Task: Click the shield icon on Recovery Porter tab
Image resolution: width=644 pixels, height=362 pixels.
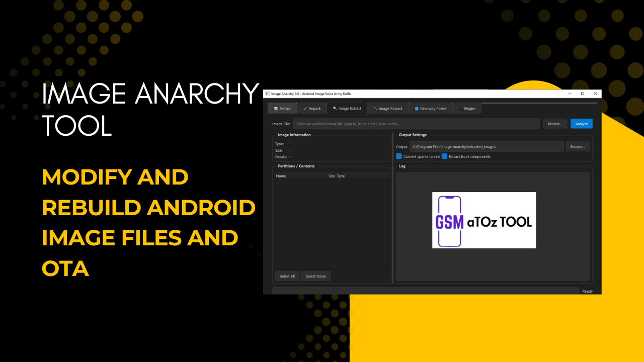Action: pyautogui.click(x=417, y=108)
